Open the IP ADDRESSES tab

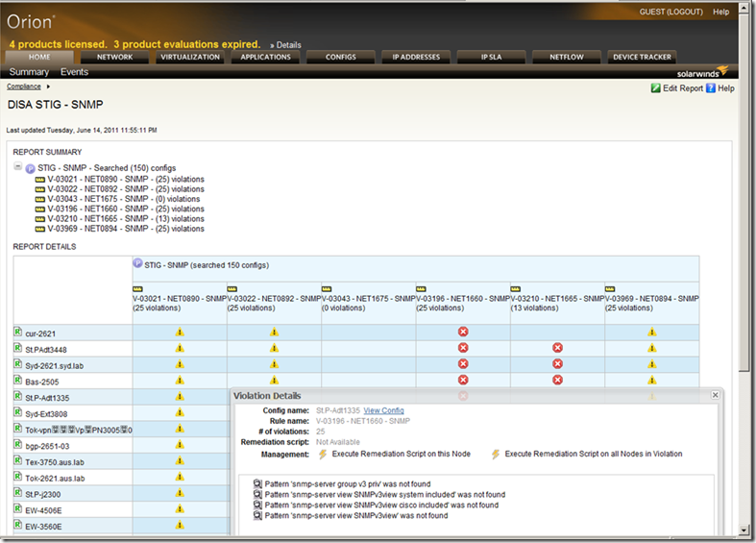coord(416,57)
